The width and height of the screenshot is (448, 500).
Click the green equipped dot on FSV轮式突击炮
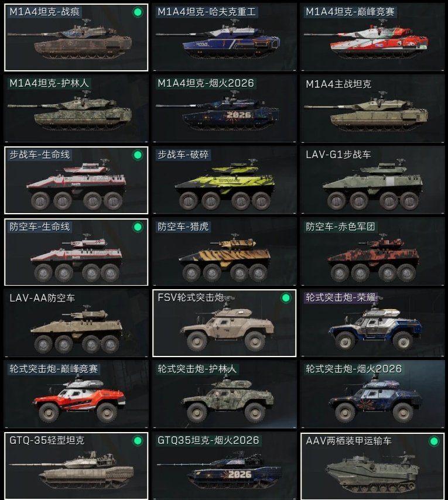click(x=286, y=298)
